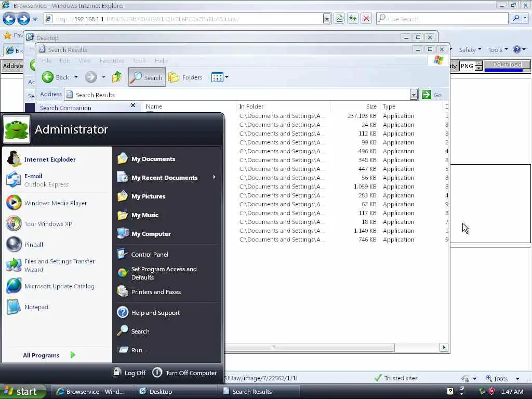Click the Live Search magnifier button
The width and height of the screenshot is (532, 399).
pyautogui.click(x=516, y=18)
